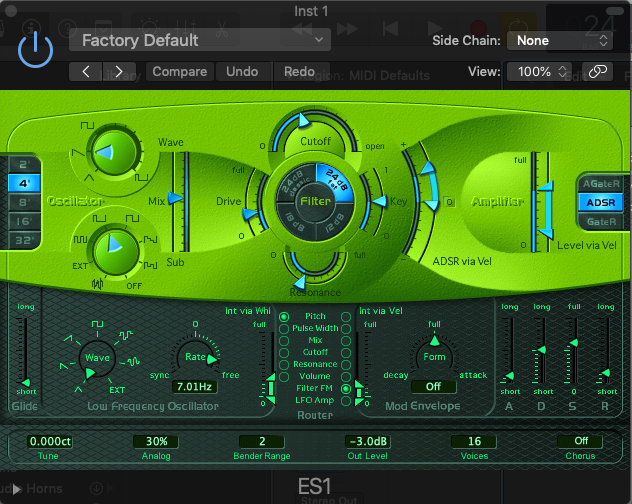Select the 16' oscillator octave

[24, 221]
